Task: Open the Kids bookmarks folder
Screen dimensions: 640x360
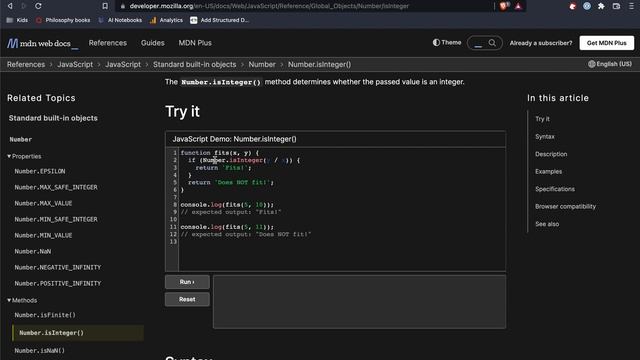Action: 17,20
